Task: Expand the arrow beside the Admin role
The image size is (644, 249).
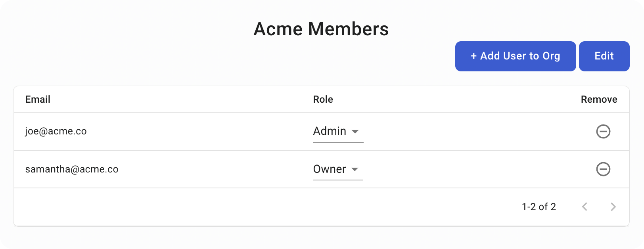Action: tap(355, 132)
